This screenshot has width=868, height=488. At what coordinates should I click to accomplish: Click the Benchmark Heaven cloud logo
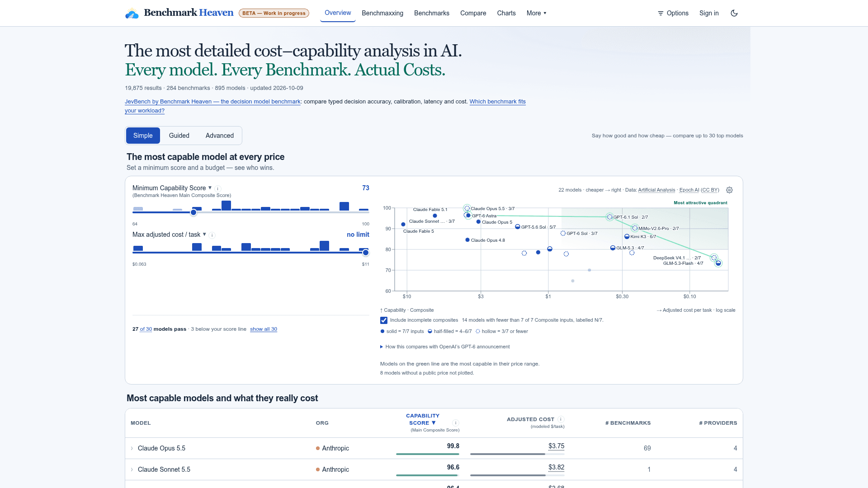[x=132, y=13]
